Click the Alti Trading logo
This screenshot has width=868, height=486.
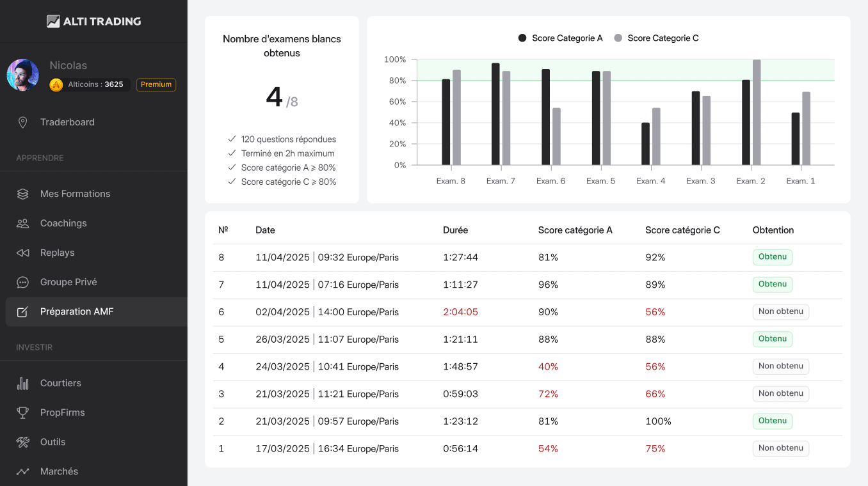[93, 21]
